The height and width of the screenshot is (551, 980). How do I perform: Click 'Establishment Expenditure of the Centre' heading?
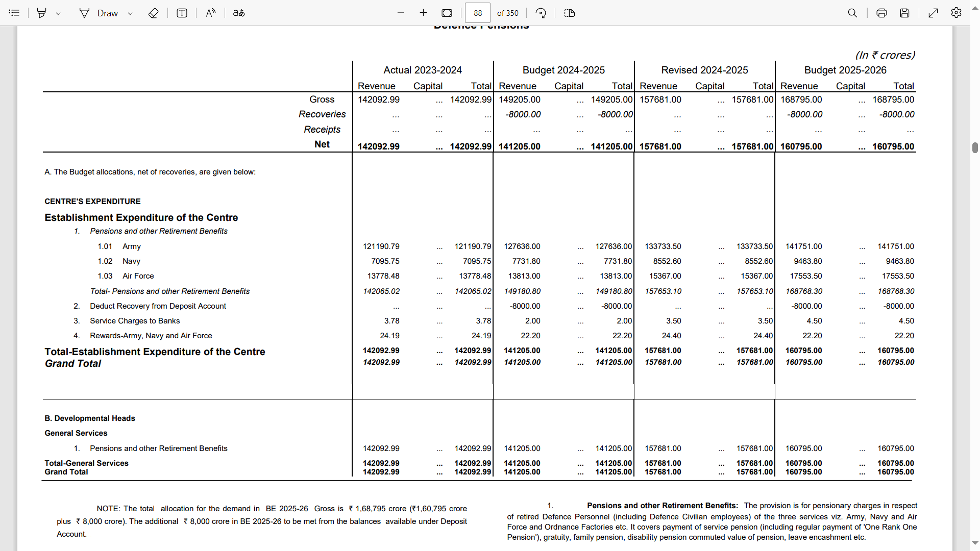[141, 217]
